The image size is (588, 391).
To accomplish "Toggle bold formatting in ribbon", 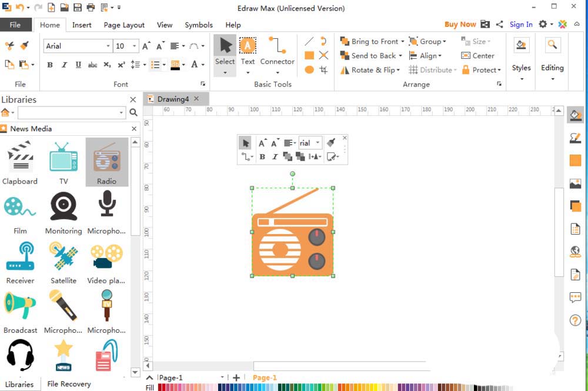I will (x=50, y=65).
